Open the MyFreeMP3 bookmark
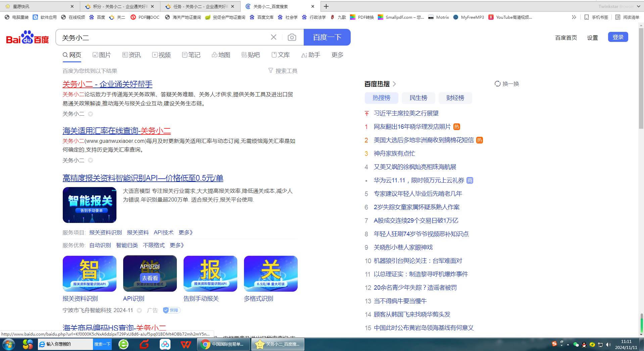Image resolution: width=644 pixels, height=351 pixels. click(x=468, y=17)
